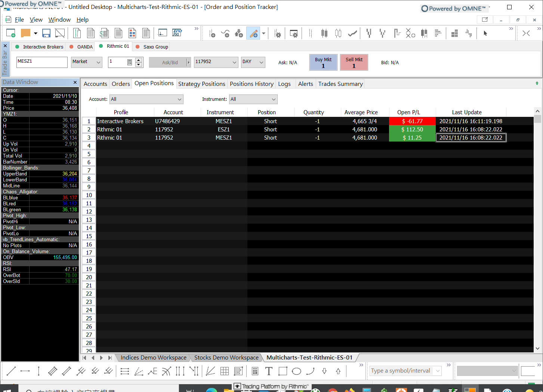Select the vertical line drawing tool

tap(39, 371)
